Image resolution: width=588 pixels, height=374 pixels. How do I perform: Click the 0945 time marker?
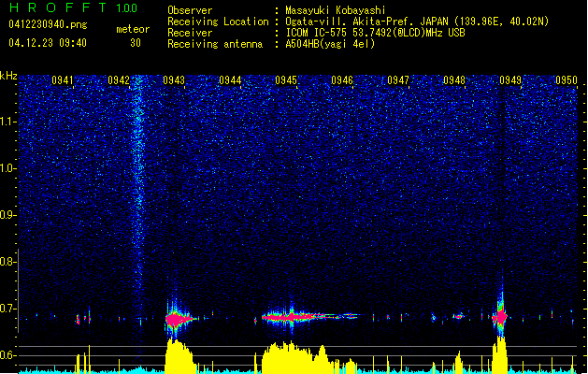286,80
